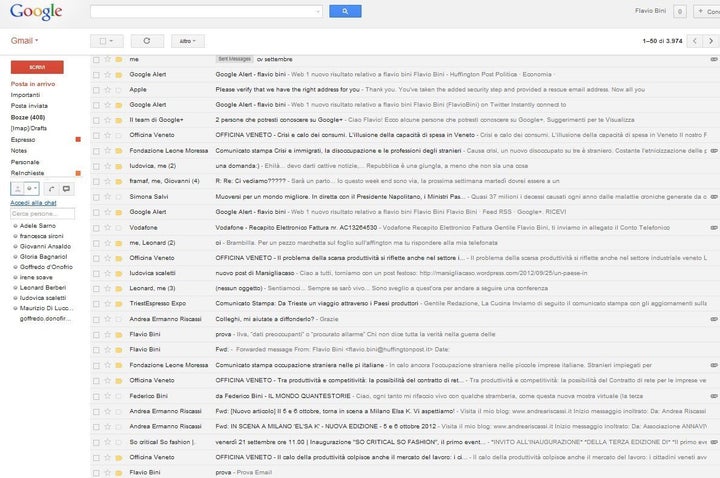
Task: Toggle importance marker on ludovica, me (2) email
Action: (x=119, y=166)
